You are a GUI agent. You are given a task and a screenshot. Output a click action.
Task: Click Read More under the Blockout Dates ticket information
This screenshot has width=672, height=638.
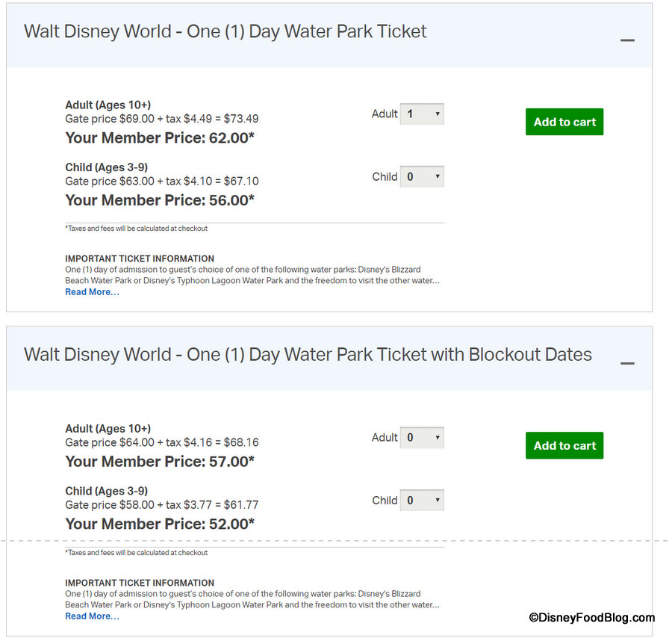point(92,616)
